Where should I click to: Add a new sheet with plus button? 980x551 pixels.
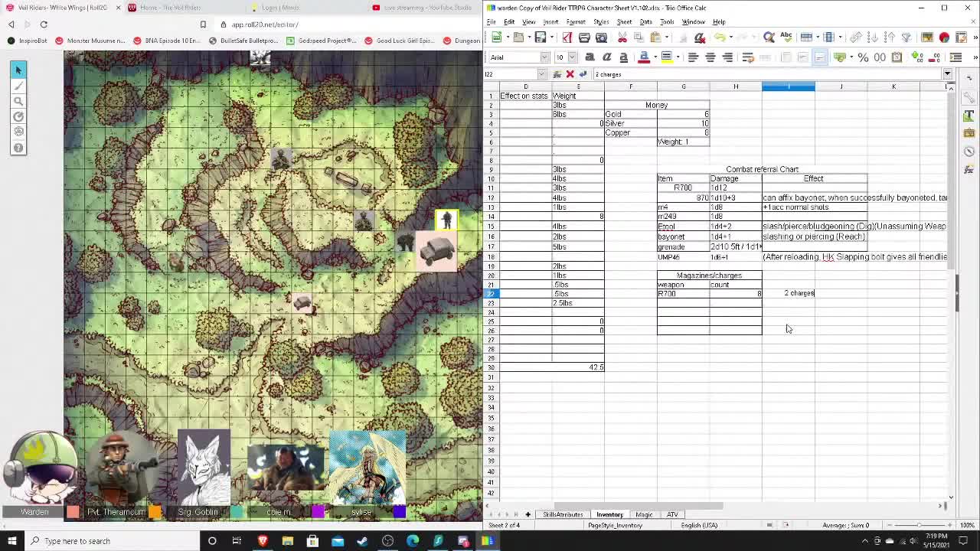[x=528, y=514]
